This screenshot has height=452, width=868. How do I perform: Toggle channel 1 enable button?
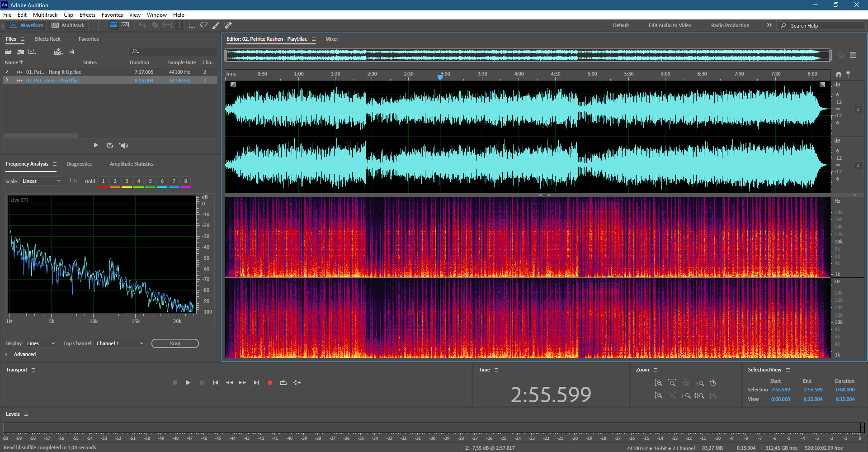pos(858,109)
